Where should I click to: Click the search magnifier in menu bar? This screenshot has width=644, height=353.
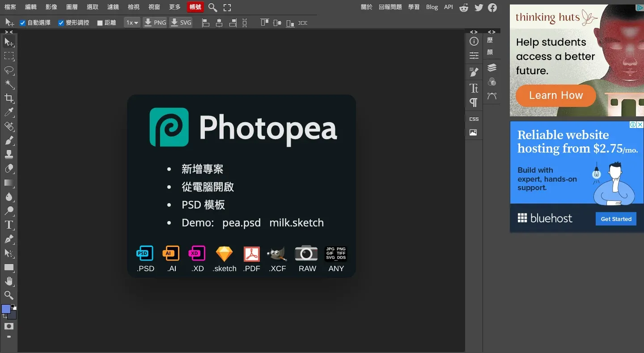pyautogui.click(x=213, y=8)
